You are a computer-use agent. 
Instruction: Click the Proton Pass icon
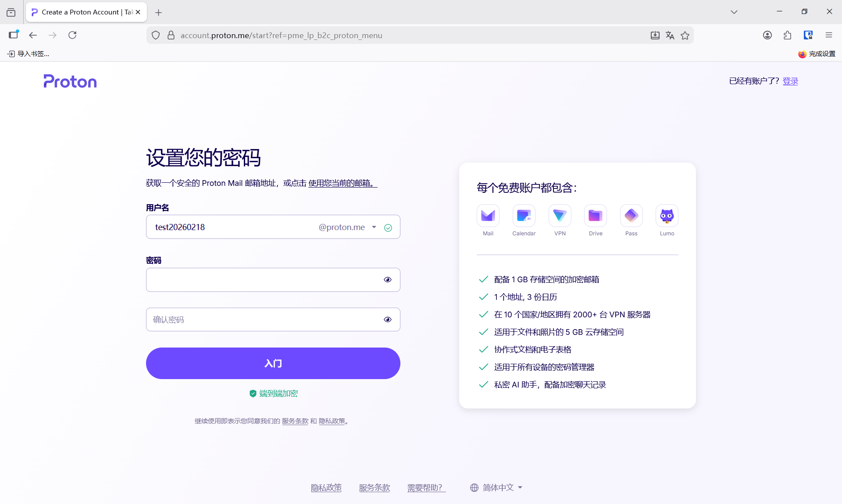[631, 216]
